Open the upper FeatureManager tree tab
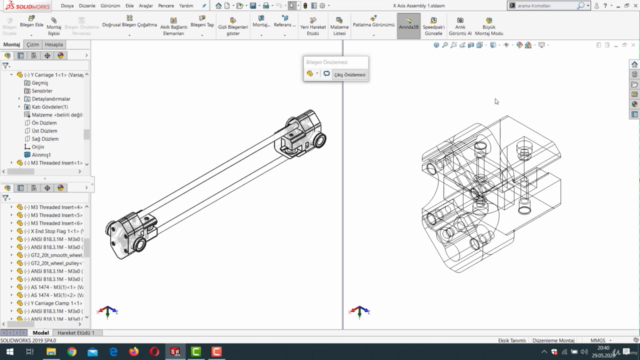The width and height of the screenshot is (640, 360). pos(7,56)
